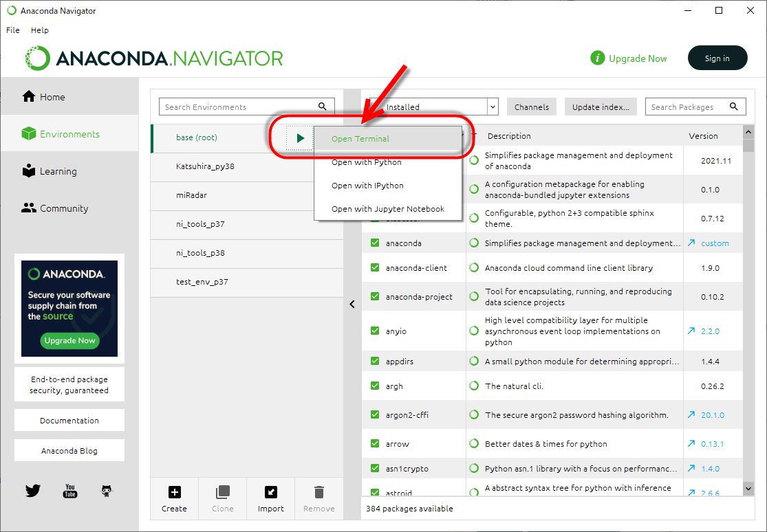
Task: Click the status circle for argh
Action: click(473, 386)
